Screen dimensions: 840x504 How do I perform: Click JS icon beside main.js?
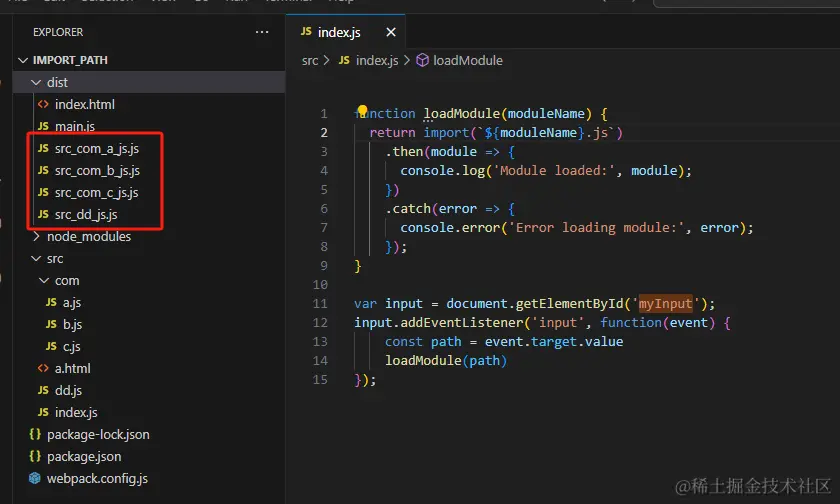(x=43, y=126)
